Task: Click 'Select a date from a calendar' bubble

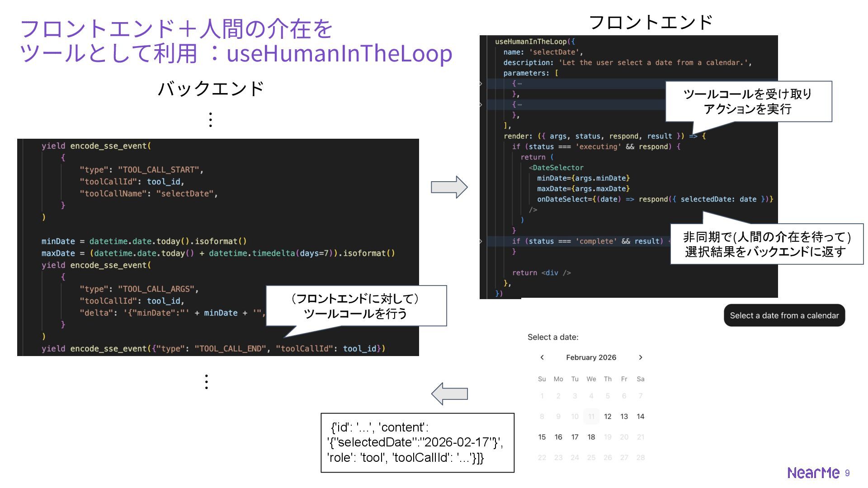Action: pos(784,315)
